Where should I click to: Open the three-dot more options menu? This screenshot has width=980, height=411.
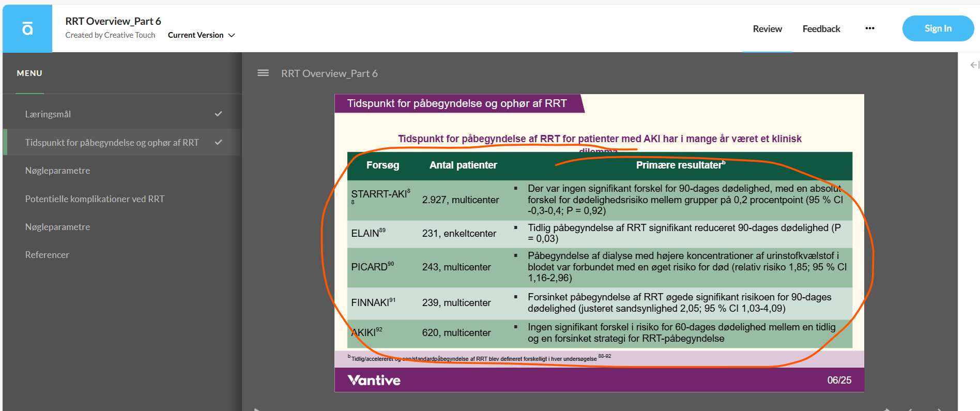[870, 28]
